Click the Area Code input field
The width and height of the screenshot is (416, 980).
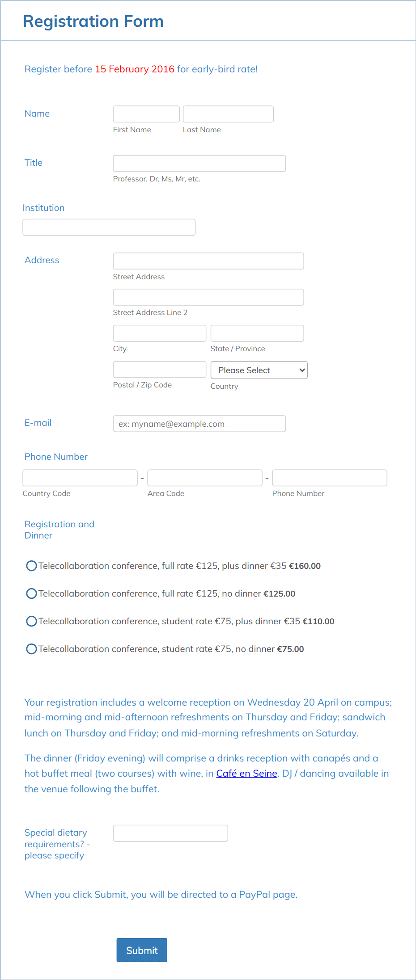click(x=204, y=478)
